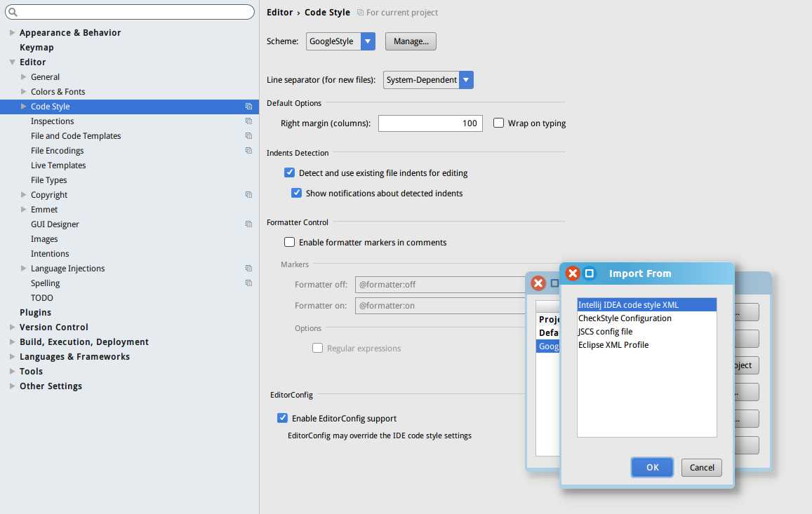Click the 'Formatter off' text field
Viewport: 812px width, 514px height.
(x=440, y=285)
